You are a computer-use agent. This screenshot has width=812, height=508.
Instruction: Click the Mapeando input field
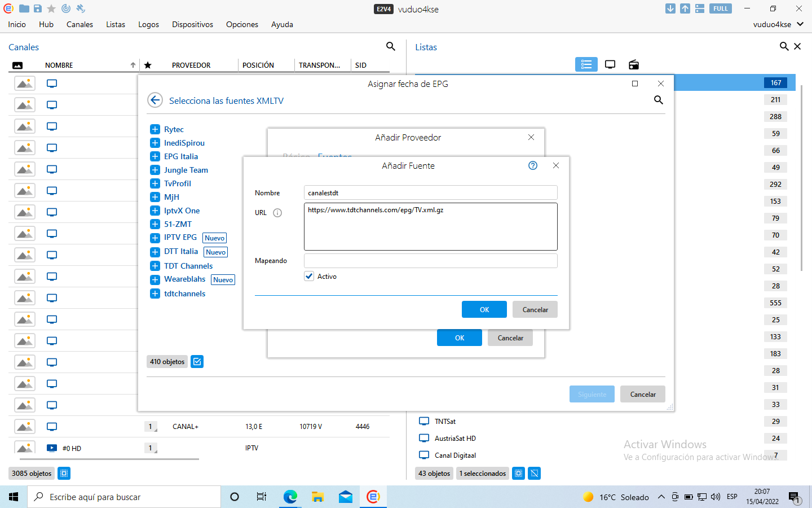coord(430,261)
